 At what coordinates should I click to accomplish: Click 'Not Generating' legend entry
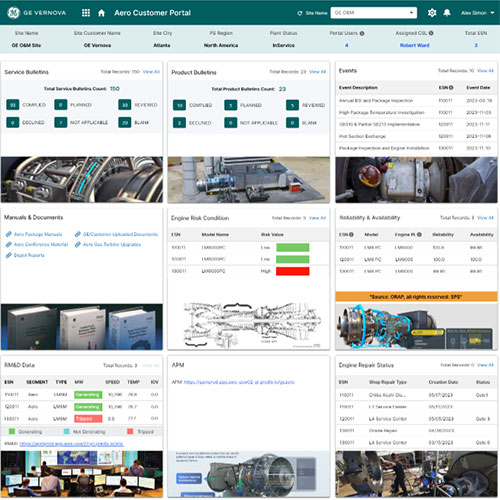[85, 432]
